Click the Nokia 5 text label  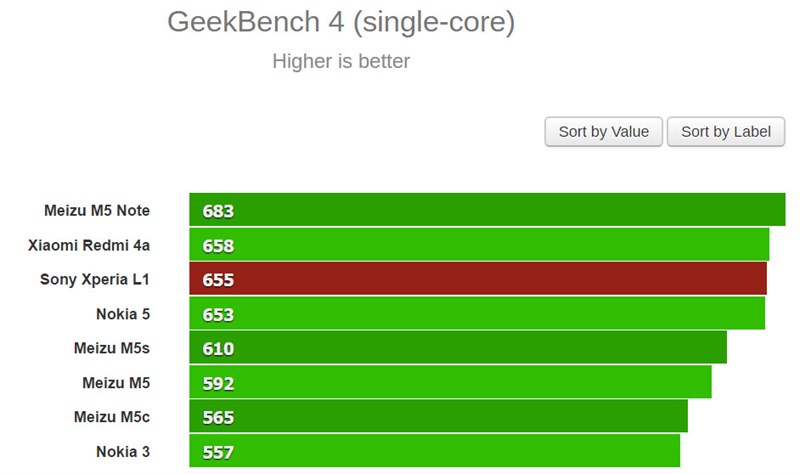click(123, 314)
